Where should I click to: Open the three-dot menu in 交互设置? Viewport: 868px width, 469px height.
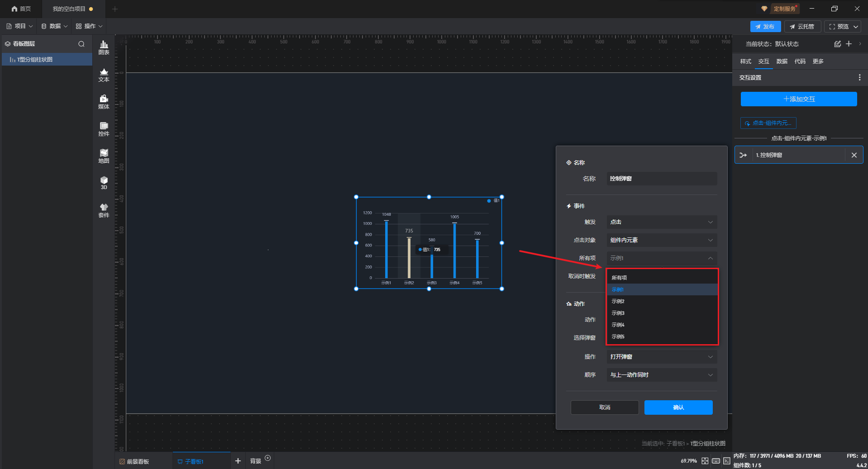tap(859, 78)
